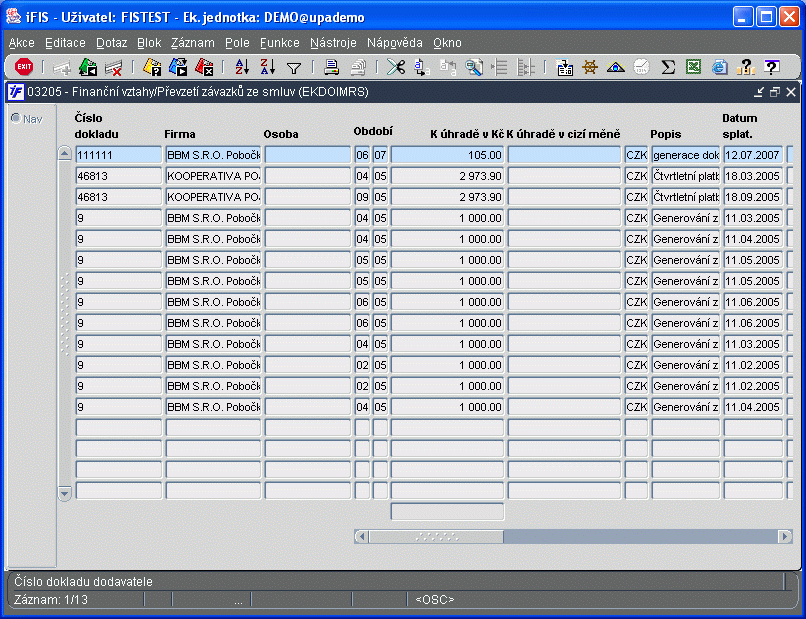The image size is (806, 619).
Task: Click the red cancel-query icon
Action: [204, 67]
